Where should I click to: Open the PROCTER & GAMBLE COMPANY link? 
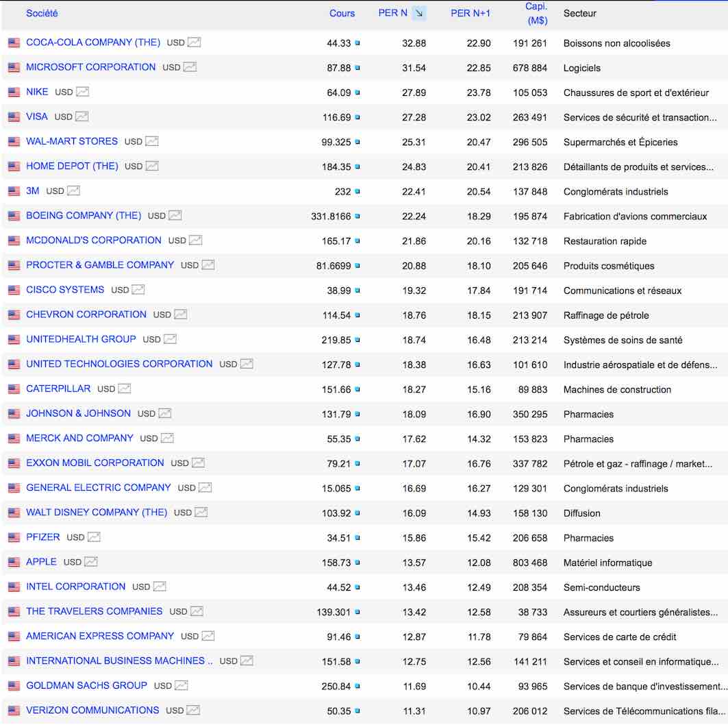[x=100, y=265]
